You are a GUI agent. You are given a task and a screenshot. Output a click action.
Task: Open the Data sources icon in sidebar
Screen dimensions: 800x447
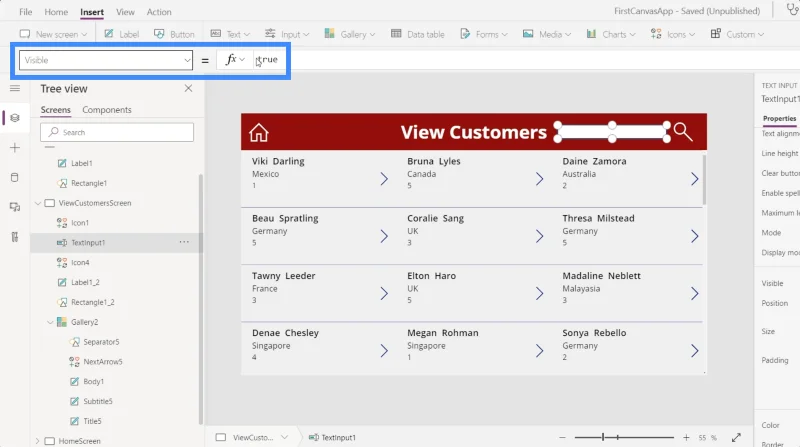pos(15,178)
